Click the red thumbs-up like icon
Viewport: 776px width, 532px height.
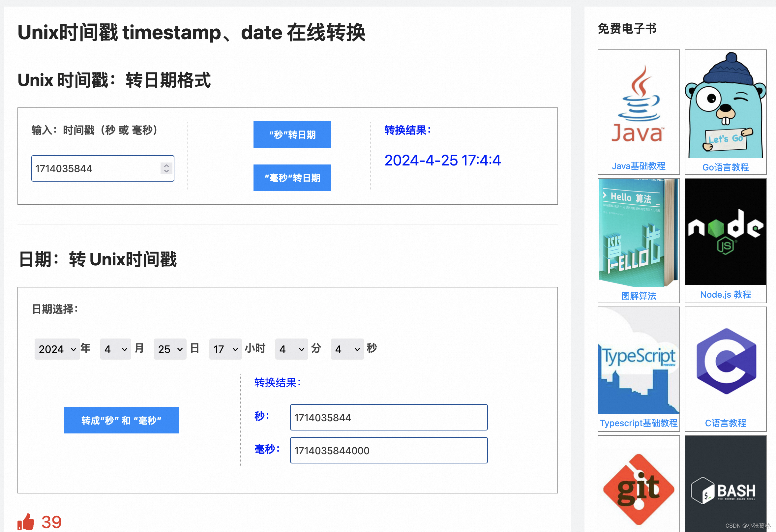(26, 522)
